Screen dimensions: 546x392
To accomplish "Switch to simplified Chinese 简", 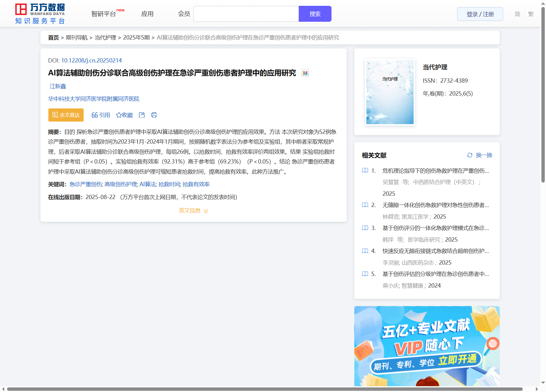I will click(x=517, y=14).
